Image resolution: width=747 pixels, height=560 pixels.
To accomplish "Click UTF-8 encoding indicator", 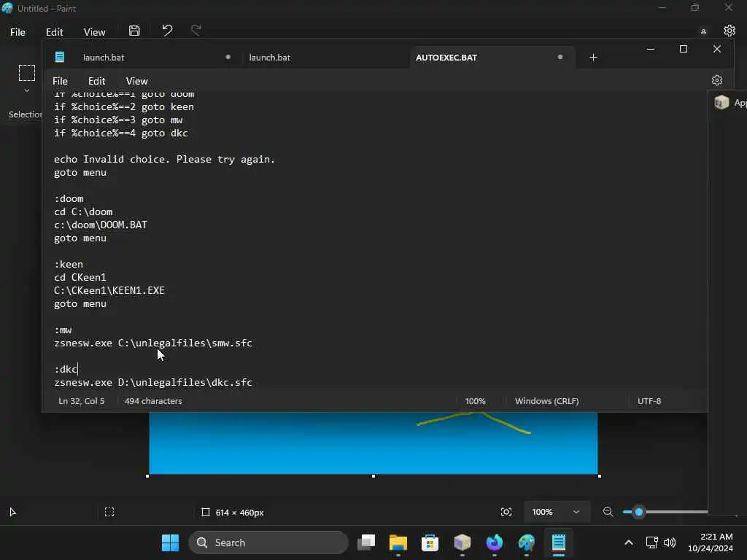I will coord(649,401).
